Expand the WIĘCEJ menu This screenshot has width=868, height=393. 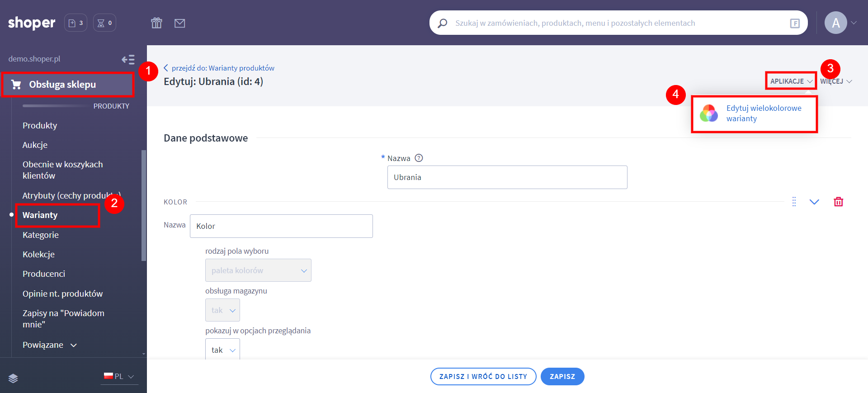click(x=836, y=81)
